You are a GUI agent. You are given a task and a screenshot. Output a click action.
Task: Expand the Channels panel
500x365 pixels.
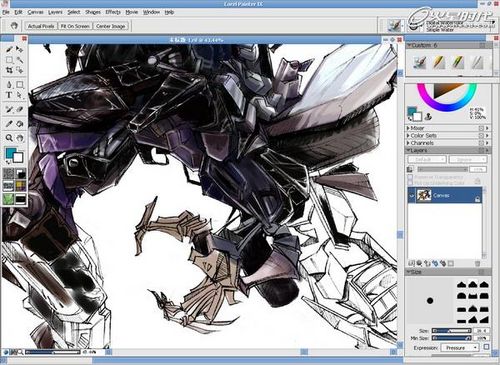[408, 143]
